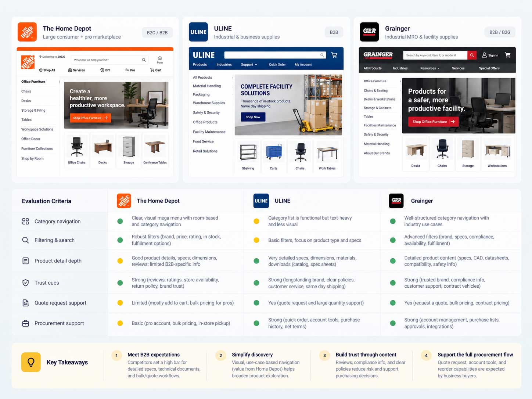Select About Our Brands in Grainger's sidebar
This screenshot has width=532, height=399.
377,153
